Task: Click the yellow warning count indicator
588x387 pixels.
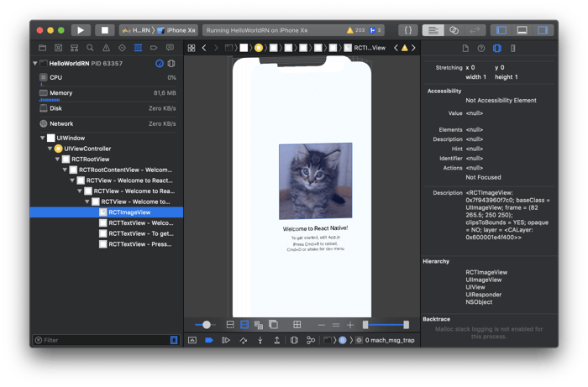Action: click(x=354, y=30)
